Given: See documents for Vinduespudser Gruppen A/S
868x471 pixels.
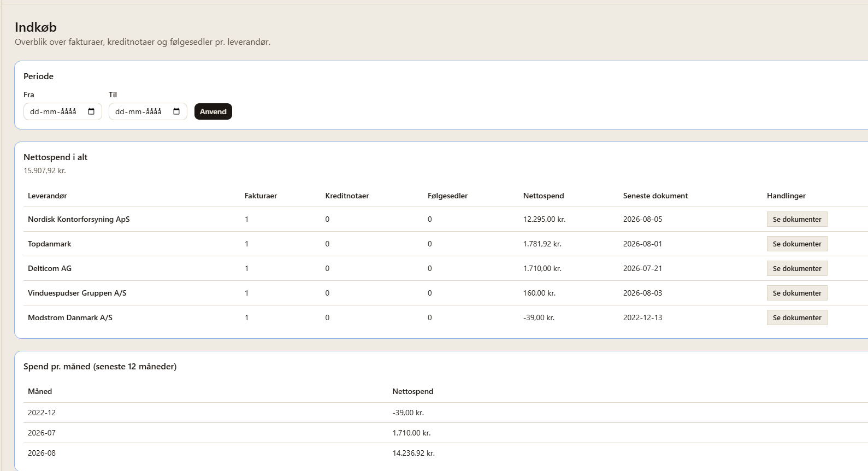Looking at the screenshot, I should (797, 293).
